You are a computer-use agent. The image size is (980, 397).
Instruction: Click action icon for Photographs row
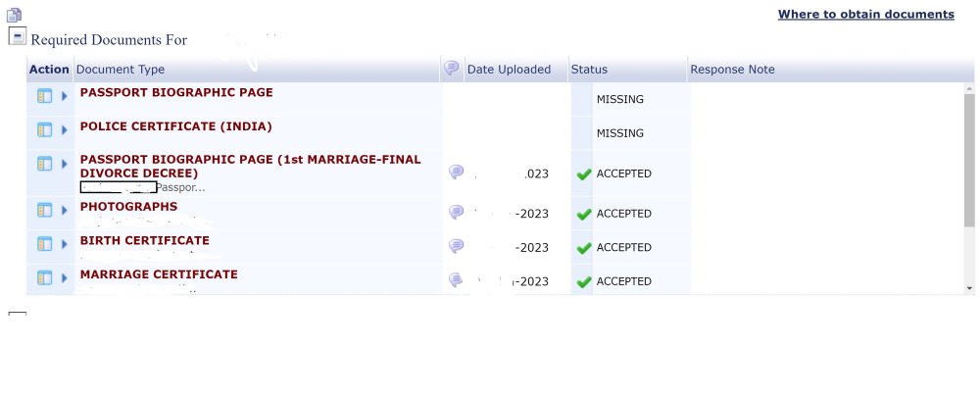pyautogui.click(x=44, y=210)
